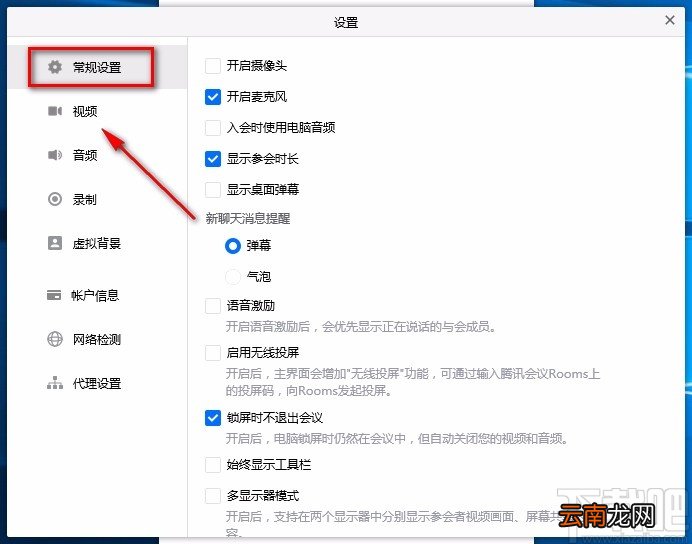Select the 网络检测 tab
The height and width of the screenshot is (544, 692).
click(x=97, y=339)
